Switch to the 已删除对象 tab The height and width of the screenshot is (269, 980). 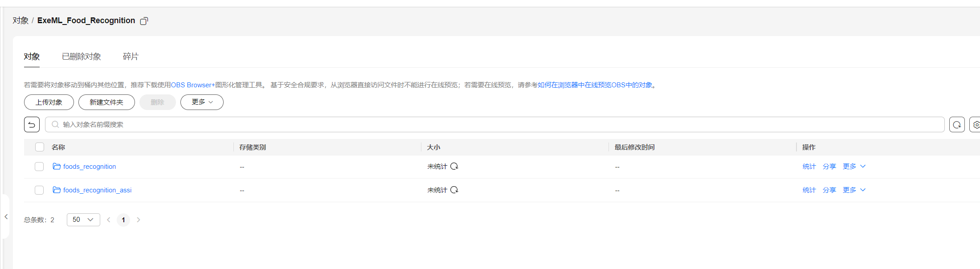click(82, 57)
